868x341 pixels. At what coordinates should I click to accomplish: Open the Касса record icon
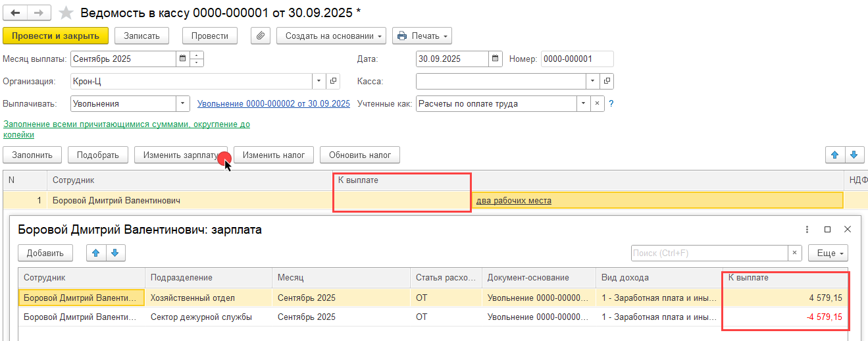click(x=607, y=81)
